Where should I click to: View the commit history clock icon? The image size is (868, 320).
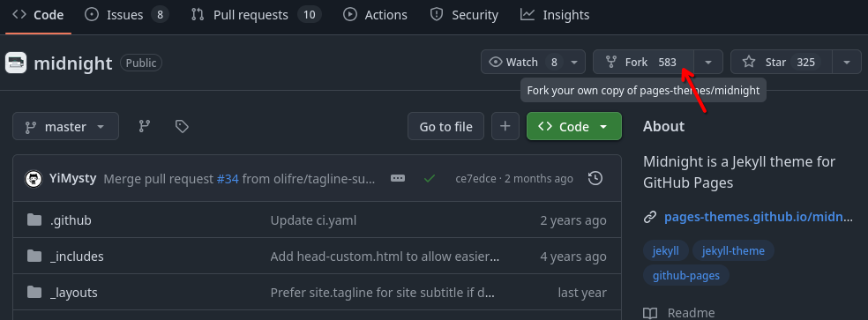tap(595, 178)
